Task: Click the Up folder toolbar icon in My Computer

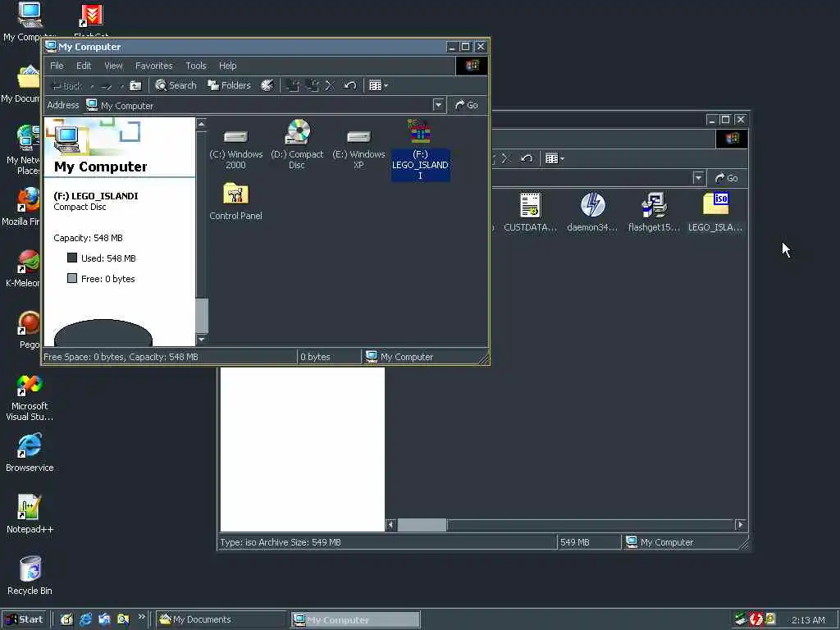Action: (x=135, y=85)
